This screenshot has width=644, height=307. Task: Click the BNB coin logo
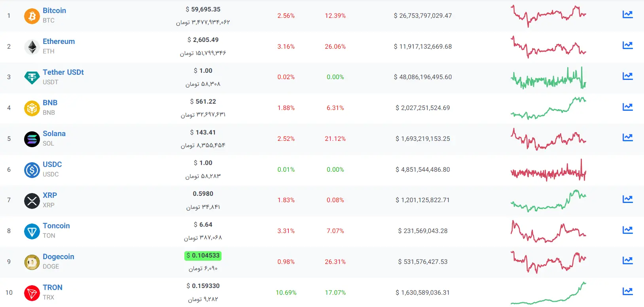click(x=32, y=108)
